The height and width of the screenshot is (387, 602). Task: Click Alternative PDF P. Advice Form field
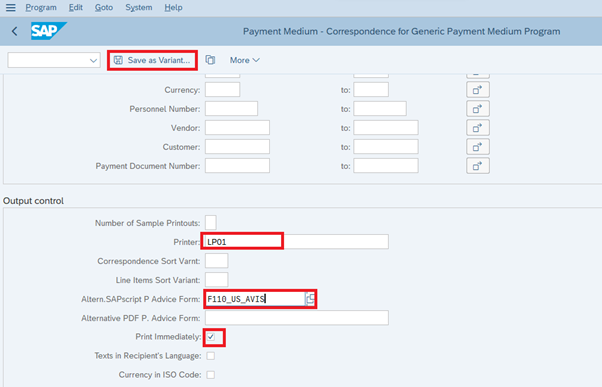[297, 318]
